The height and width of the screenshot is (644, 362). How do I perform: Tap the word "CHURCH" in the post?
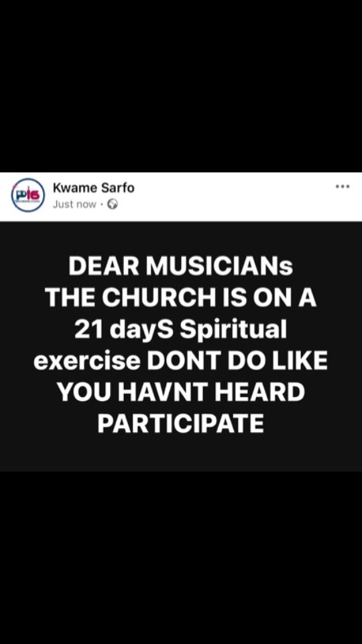(x=159, y=299)
